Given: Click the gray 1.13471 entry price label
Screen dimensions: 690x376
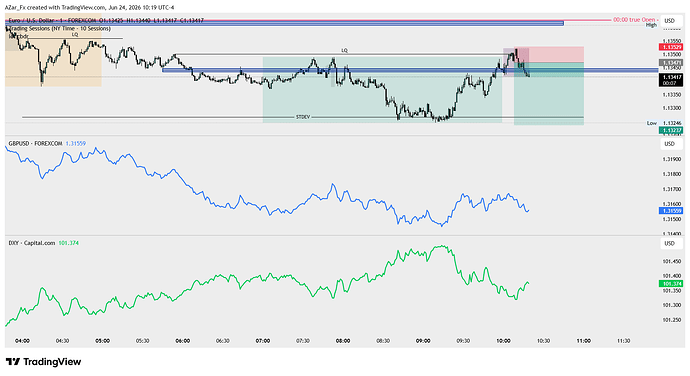Looking at the screenshot, I should (670, 63).
